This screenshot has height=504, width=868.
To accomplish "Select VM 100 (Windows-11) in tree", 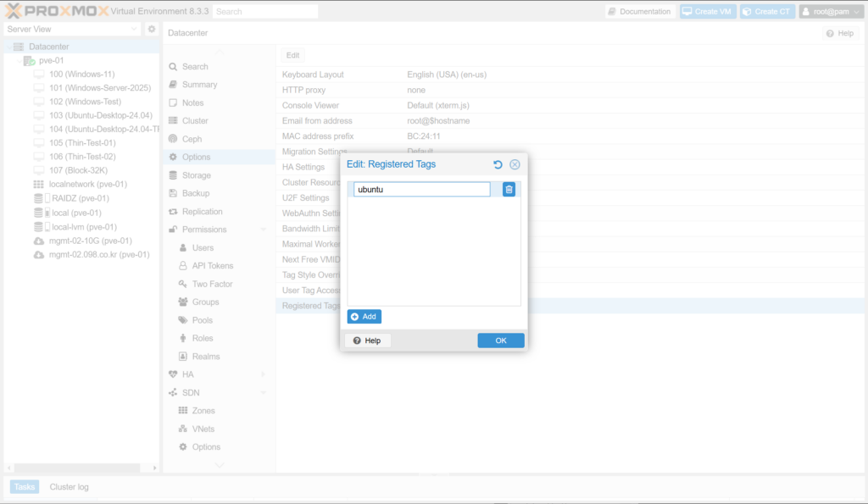I will [81, 75].
